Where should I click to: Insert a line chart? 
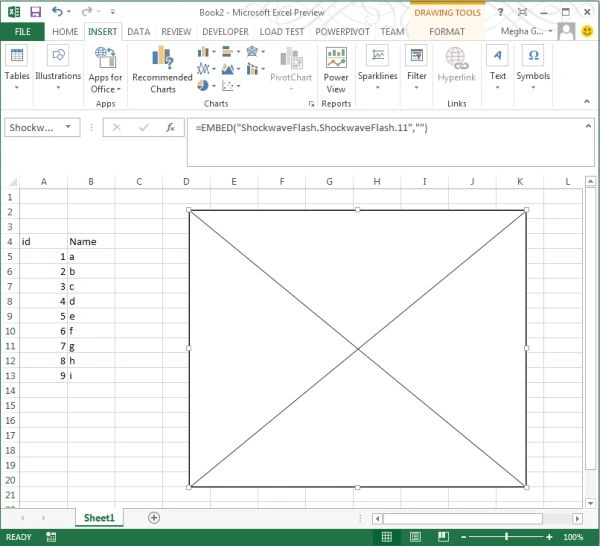click(206, 69)
